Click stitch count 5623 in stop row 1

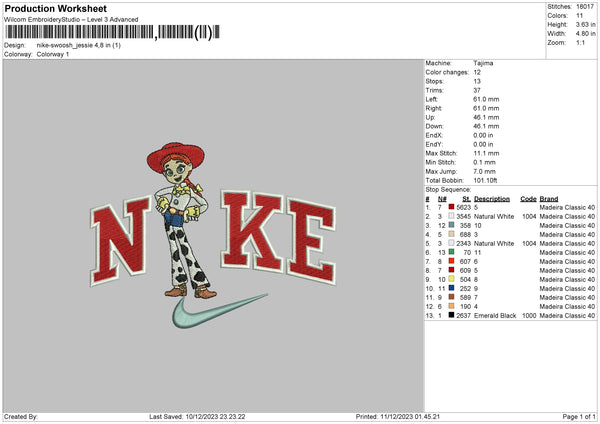463,207
